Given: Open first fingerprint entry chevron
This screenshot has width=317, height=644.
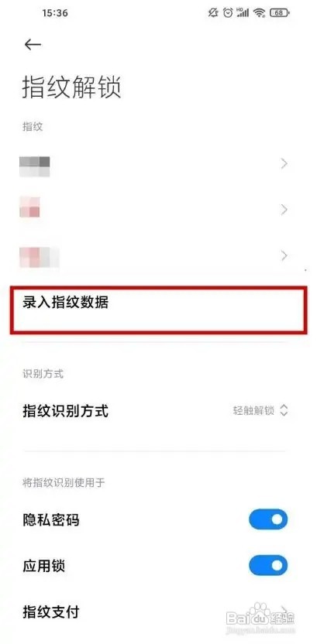Looking at the screenshot, I should point(284,164).
